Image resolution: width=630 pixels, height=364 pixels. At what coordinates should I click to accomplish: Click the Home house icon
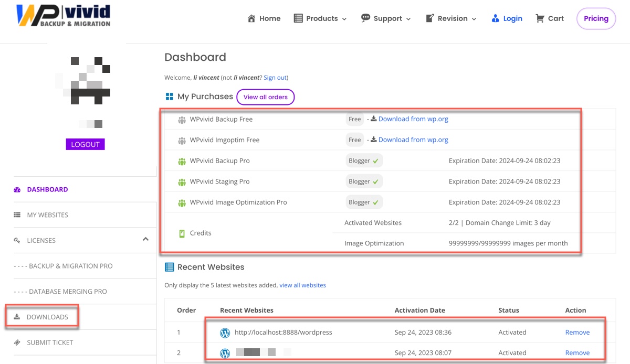(252, 18)
